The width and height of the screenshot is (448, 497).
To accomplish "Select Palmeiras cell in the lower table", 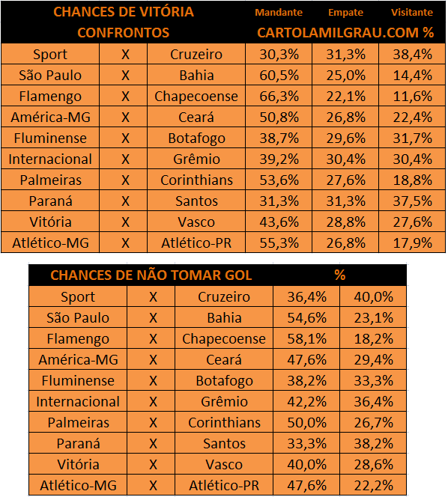I will point(78,422).
